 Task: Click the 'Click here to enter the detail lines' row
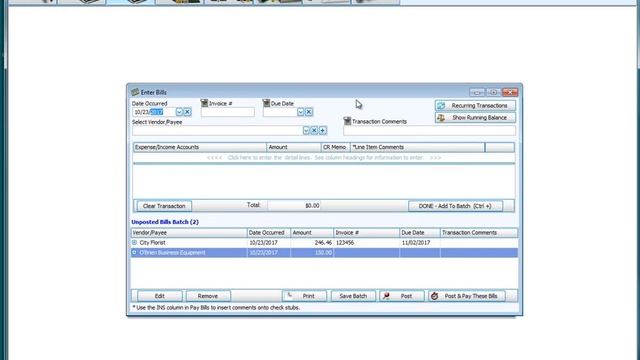[x=324, y=158]
